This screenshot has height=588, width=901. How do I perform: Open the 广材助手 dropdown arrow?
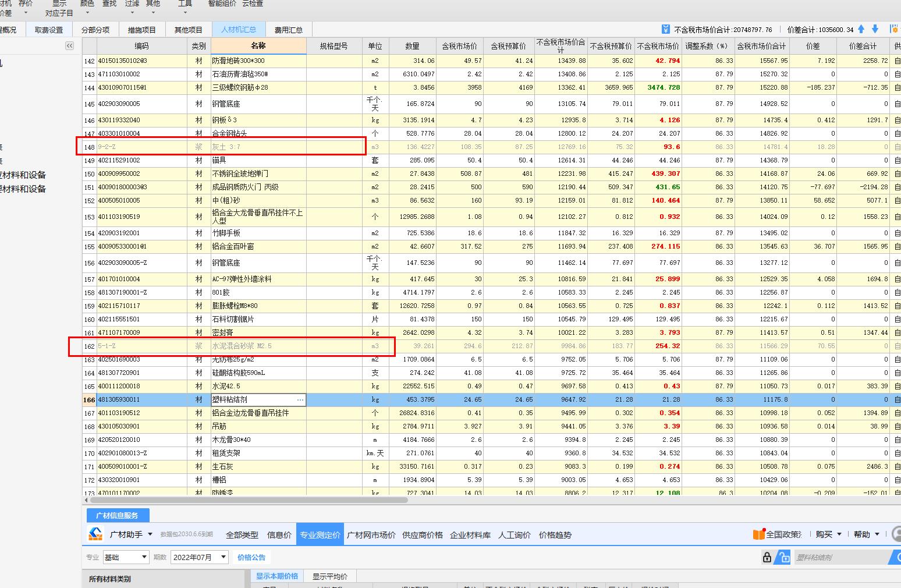[150, 534]
